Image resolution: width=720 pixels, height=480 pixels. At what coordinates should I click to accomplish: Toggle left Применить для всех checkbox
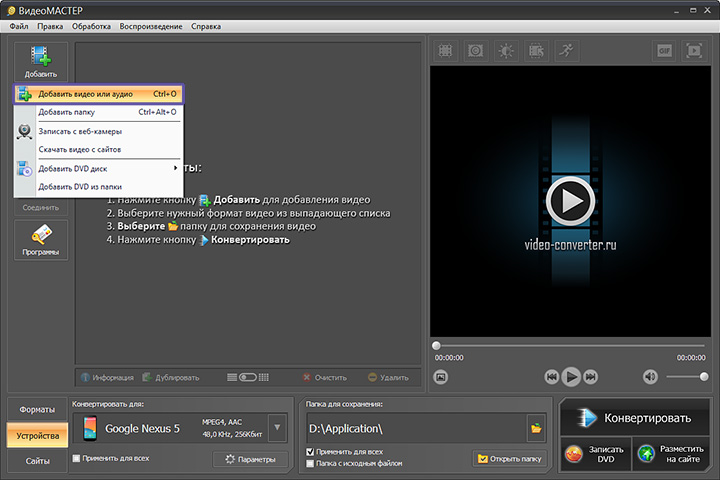point(77,458)
